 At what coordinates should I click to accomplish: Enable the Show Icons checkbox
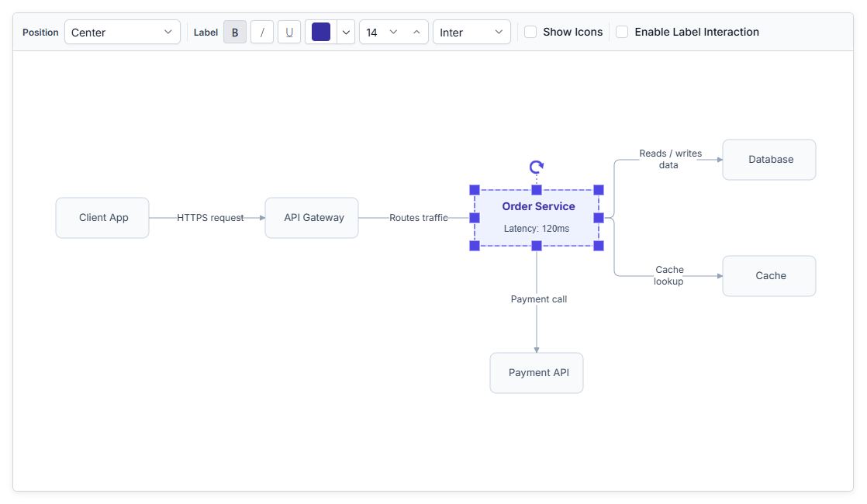coord(530,32)
